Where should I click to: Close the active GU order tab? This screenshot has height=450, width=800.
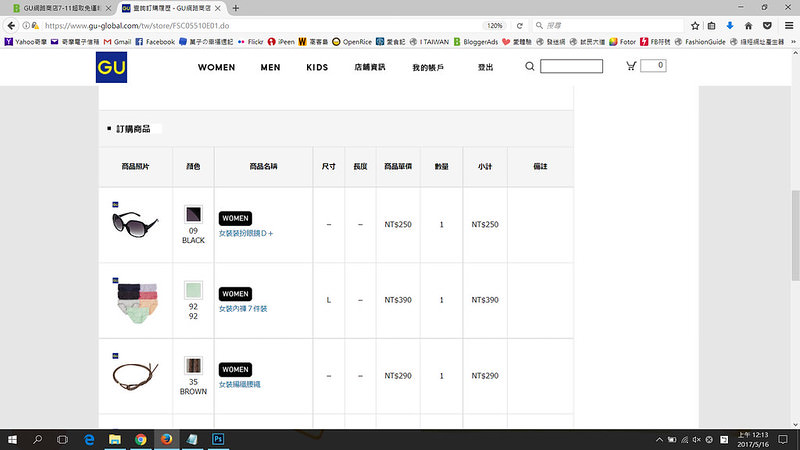[218, 8]
